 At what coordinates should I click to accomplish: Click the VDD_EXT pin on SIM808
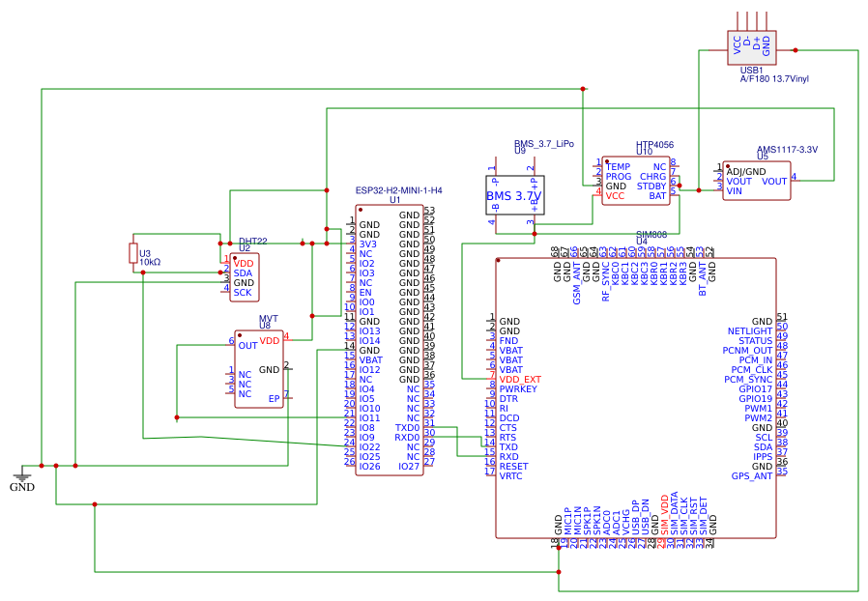tap(520, 379)
